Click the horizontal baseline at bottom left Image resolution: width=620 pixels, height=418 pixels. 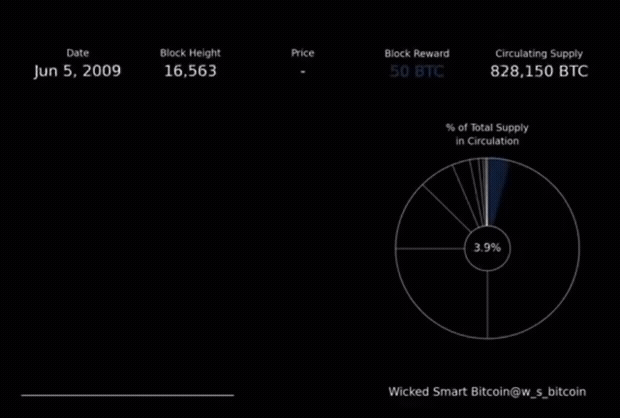[x=127, y=395]
